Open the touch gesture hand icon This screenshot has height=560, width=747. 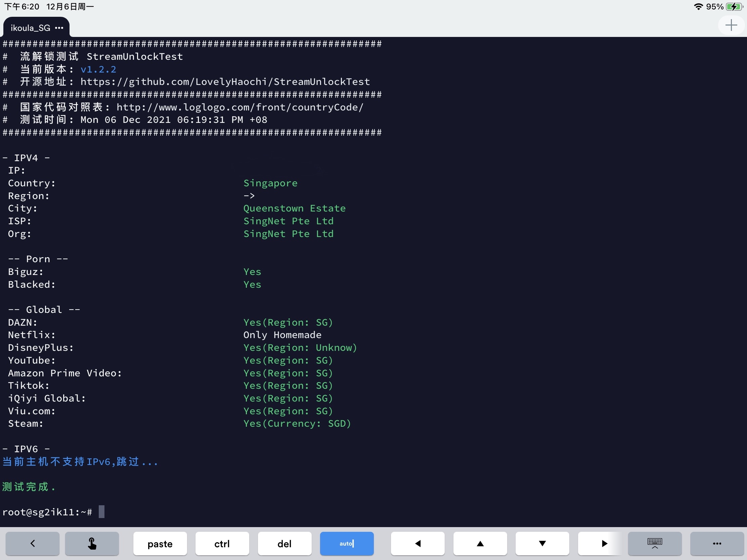92,544
